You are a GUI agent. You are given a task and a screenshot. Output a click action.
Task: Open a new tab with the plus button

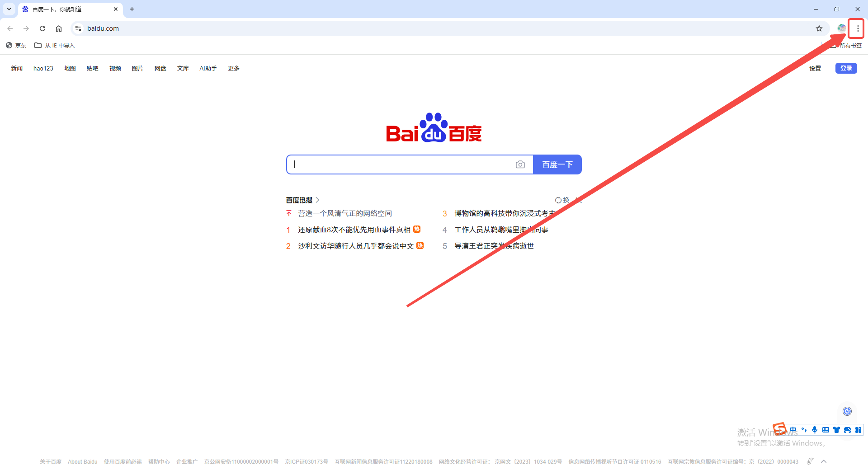(132, 9)
